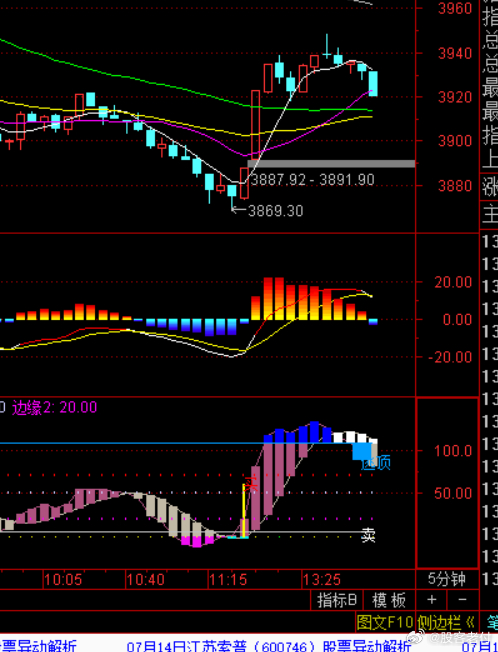Zoom in chart with plus button
The height and width of the screenshot is (652, 498).
point(431,600)
